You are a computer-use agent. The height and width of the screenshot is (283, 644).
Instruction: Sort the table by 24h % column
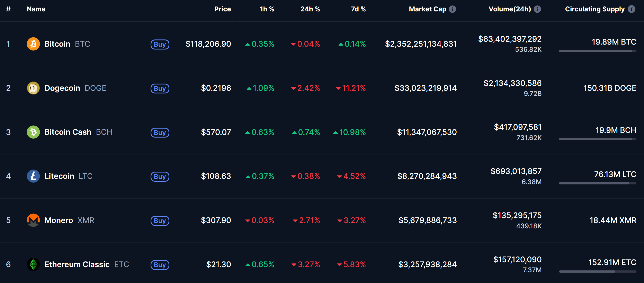coord(310,9)
